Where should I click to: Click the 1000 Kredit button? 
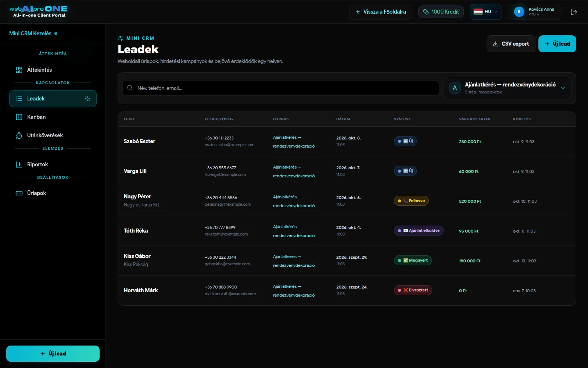[441, 12]
